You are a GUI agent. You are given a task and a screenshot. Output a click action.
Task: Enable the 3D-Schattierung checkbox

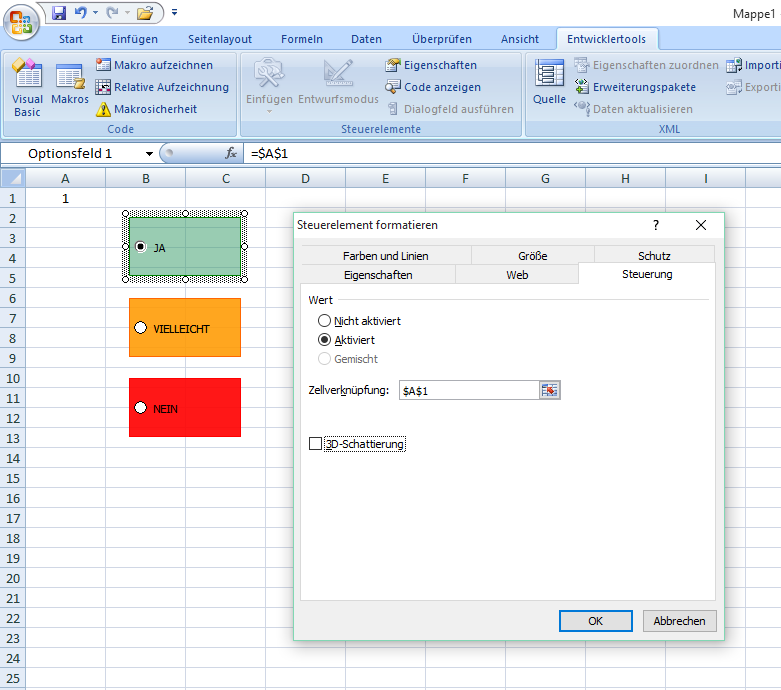(316, 444)
